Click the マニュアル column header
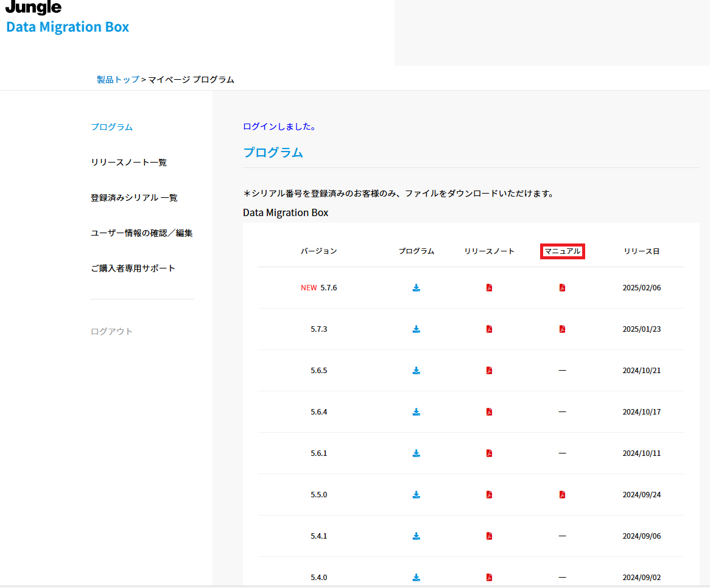Image resolution: width=710 pixels, height=588 pixels. pos(563,251)
